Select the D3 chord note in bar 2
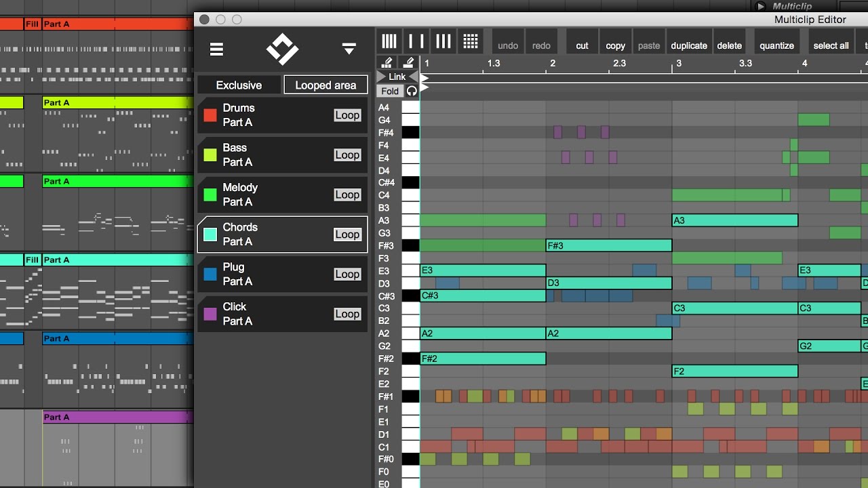Image resolution: width=868 pixels, height=488 pixels. [609, 283]
